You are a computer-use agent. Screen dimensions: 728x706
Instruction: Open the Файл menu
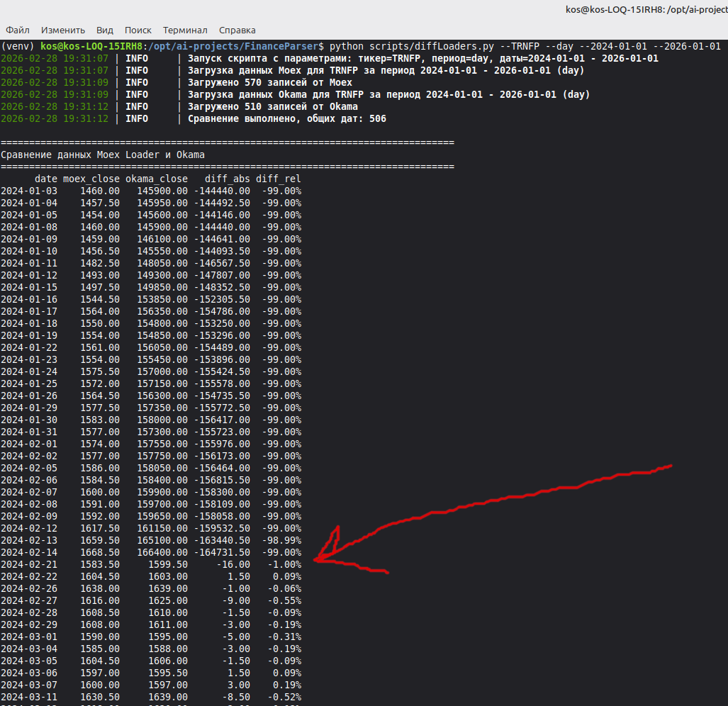tap(18, 30)
